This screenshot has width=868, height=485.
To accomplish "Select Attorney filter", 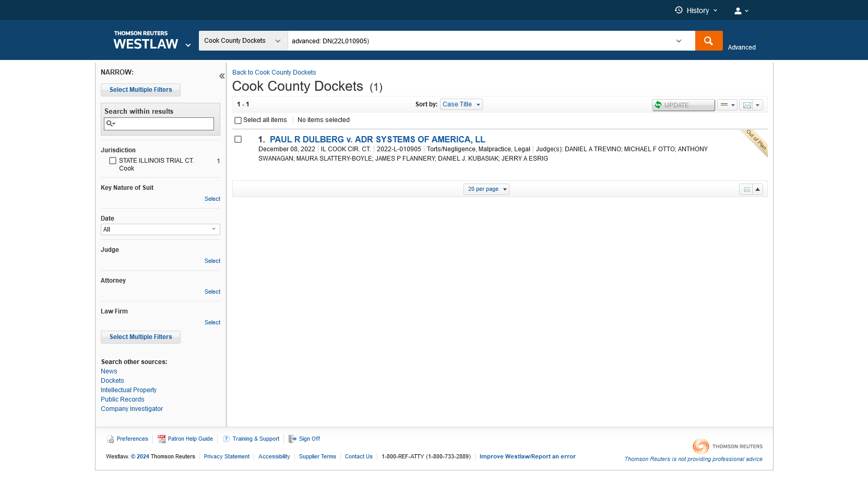I will [x=212, y=292].
